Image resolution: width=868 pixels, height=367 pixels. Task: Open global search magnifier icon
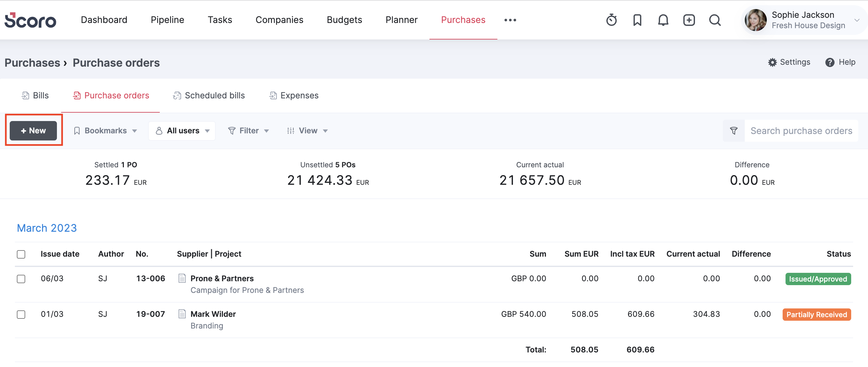point(715,20)
